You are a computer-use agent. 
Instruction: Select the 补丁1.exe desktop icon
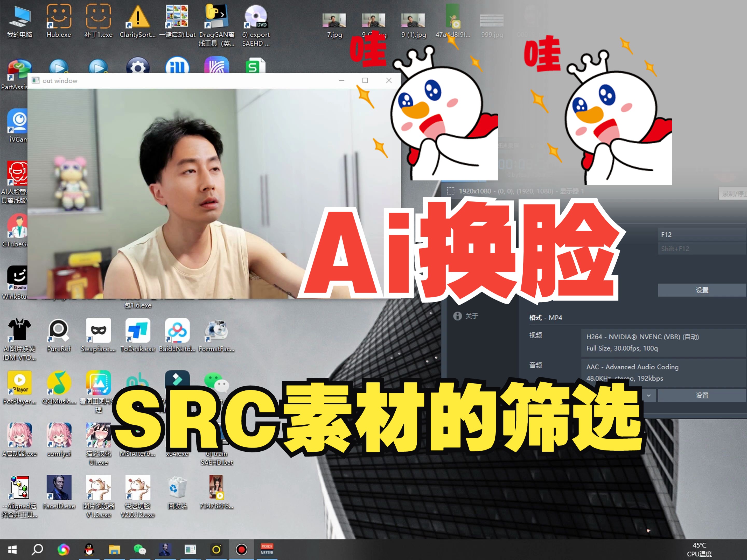point(98,21)
